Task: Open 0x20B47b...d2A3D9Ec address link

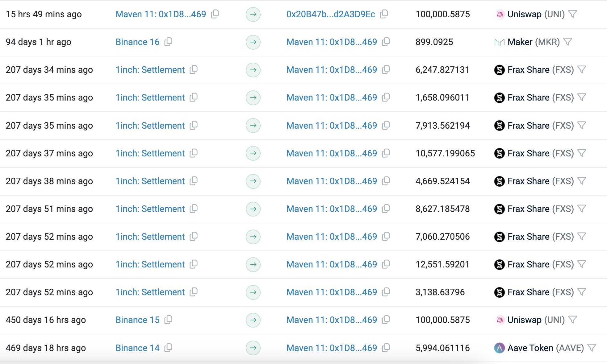Action: [x=331, y=14]
